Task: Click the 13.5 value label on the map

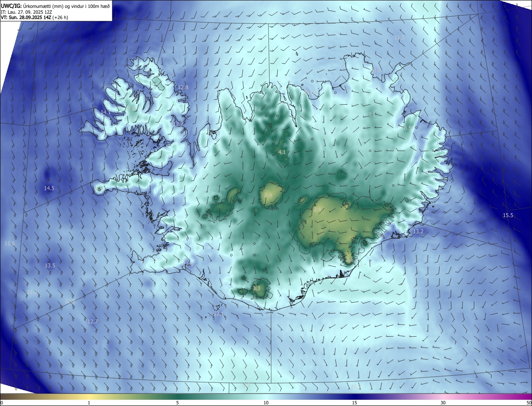Action: (50, 265)
